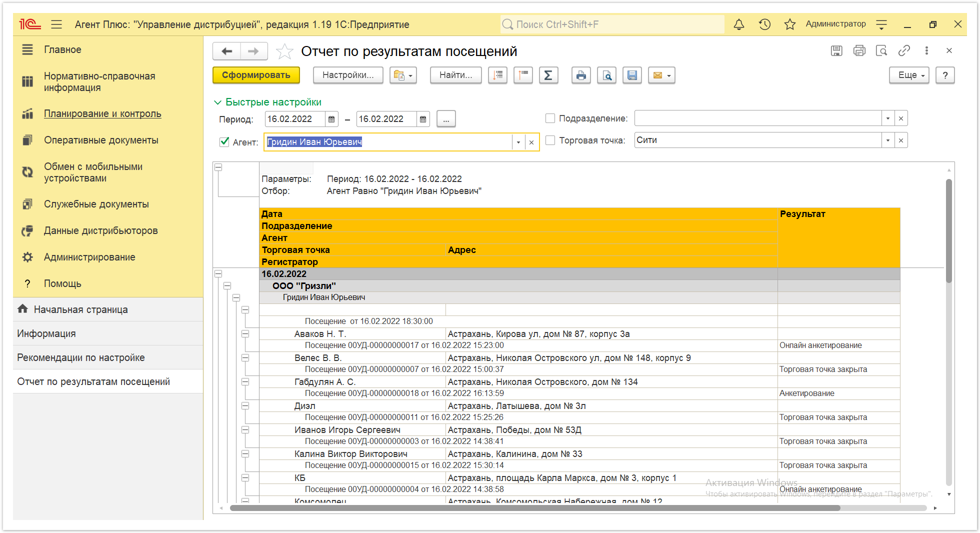980x533 pixels.
Task: Click the report vertical scrollbar
Action: [948, 230]
